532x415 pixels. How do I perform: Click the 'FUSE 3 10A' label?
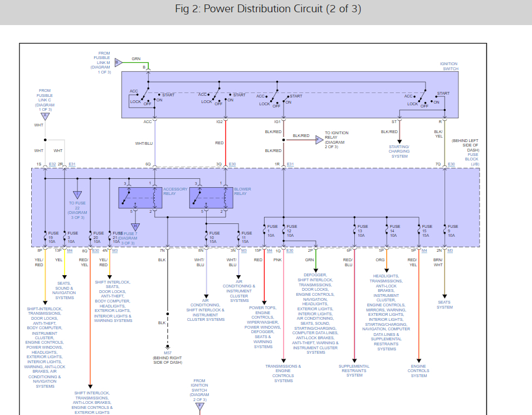click(x=72, y=237)
